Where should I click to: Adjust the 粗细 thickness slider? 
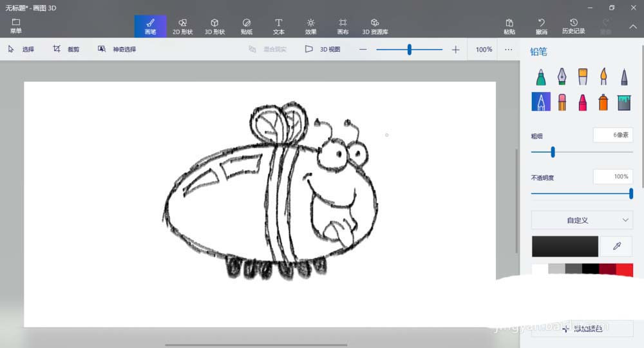(553, 152)
